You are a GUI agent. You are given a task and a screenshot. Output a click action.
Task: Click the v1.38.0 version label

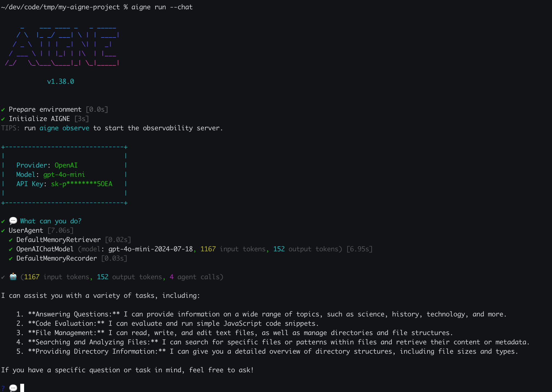61,82
